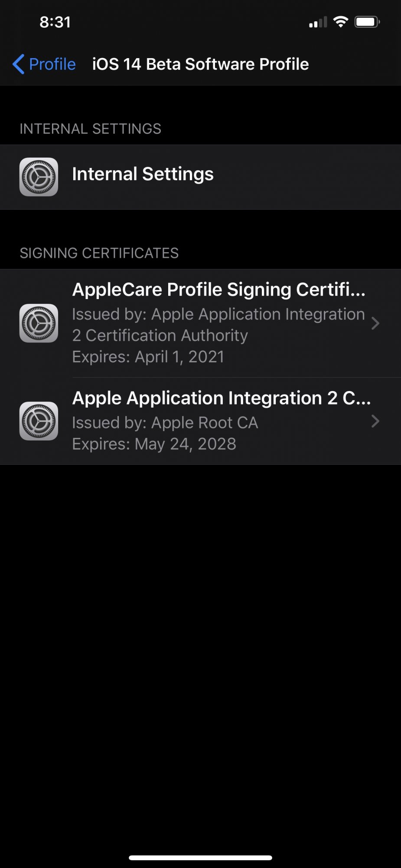Image resolution: width=401 pixels, height=868 pixels.
Task: Click the SIGNING CERTIFICATES section header
Action: (x=99, y=253)
